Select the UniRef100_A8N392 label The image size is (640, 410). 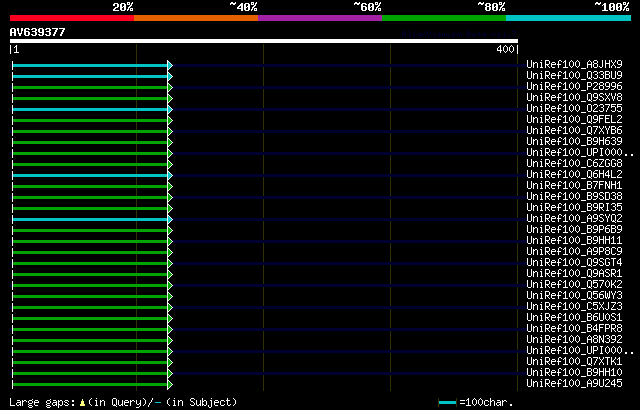tap(574, 340)
